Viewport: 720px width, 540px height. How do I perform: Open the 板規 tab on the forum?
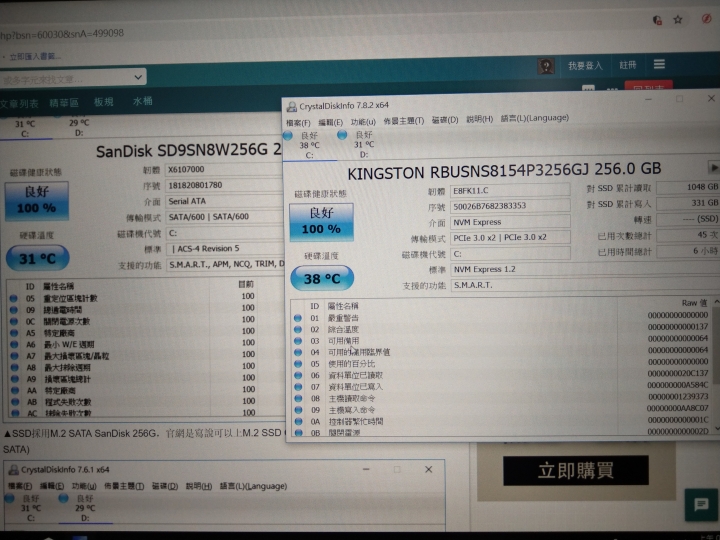coord(104,102)
